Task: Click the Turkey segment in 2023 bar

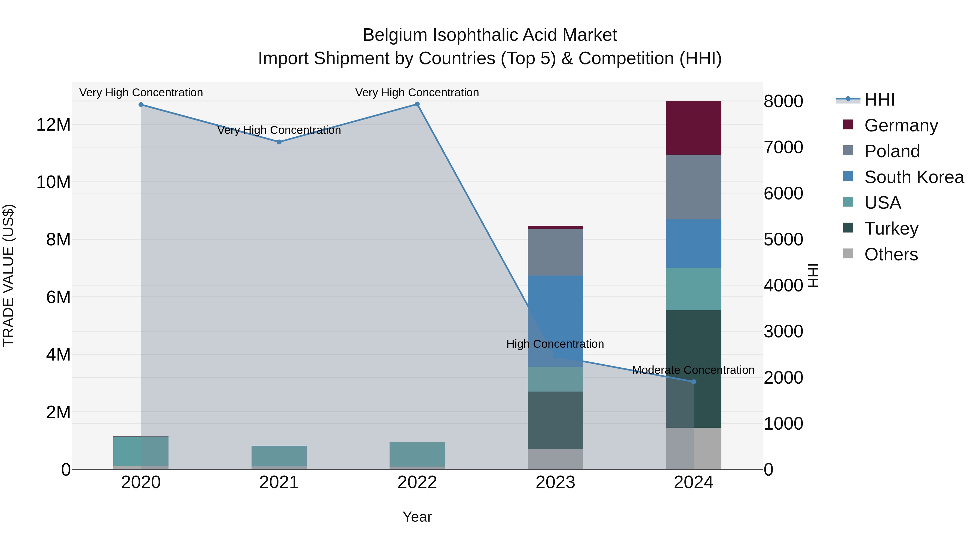Action: pos(555,420)
